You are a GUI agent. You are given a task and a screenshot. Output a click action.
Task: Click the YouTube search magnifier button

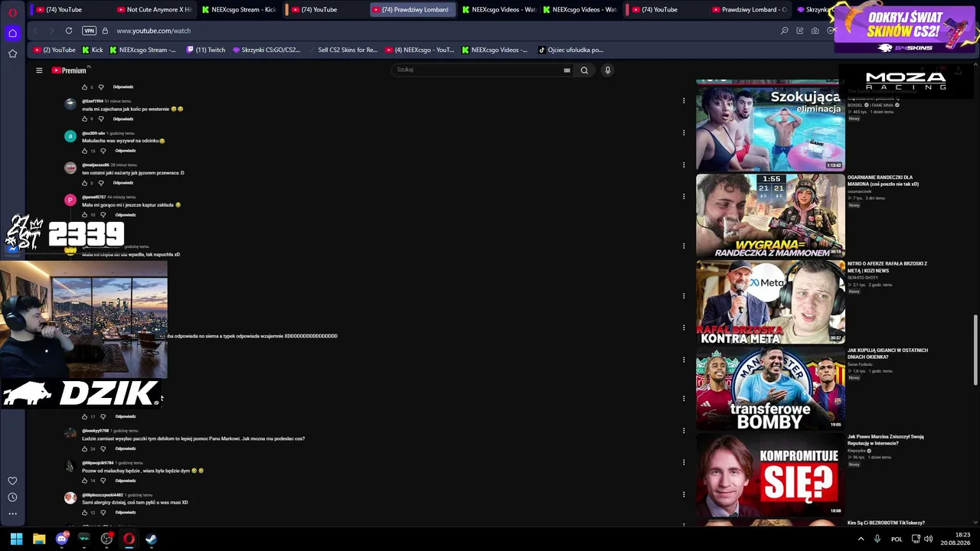[584, 70]
